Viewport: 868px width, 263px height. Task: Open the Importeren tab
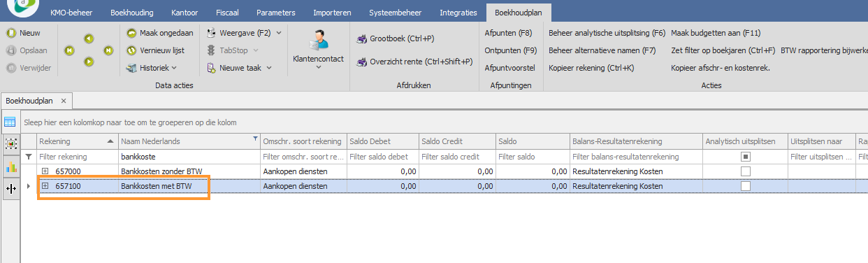click(x=332, y=13)
